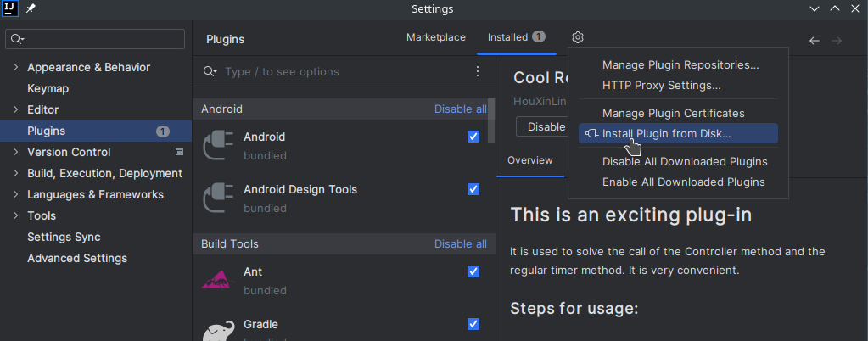Click the back navigation arrow
868x341 pixels.
815,41
